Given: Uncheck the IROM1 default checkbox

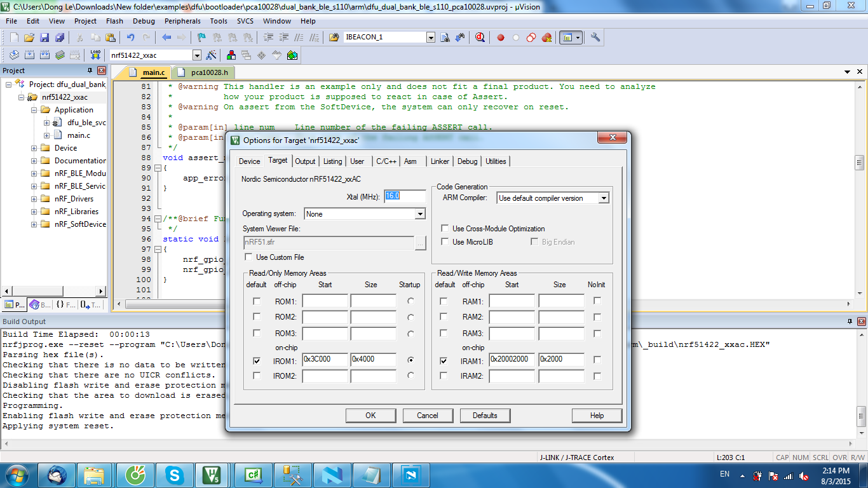Looking at the screenshot, I should 257,360.
